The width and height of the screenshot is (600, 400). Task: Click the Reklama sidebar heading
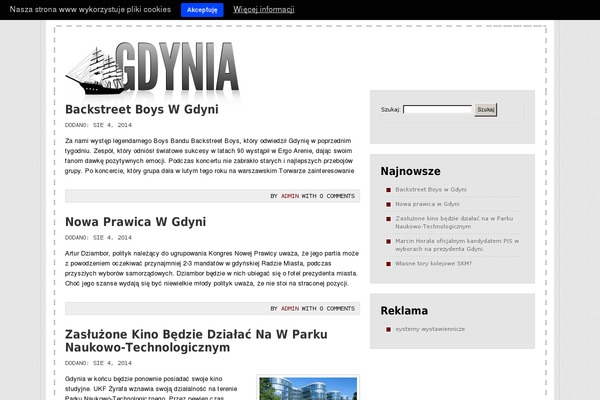[x=404, y=310]
